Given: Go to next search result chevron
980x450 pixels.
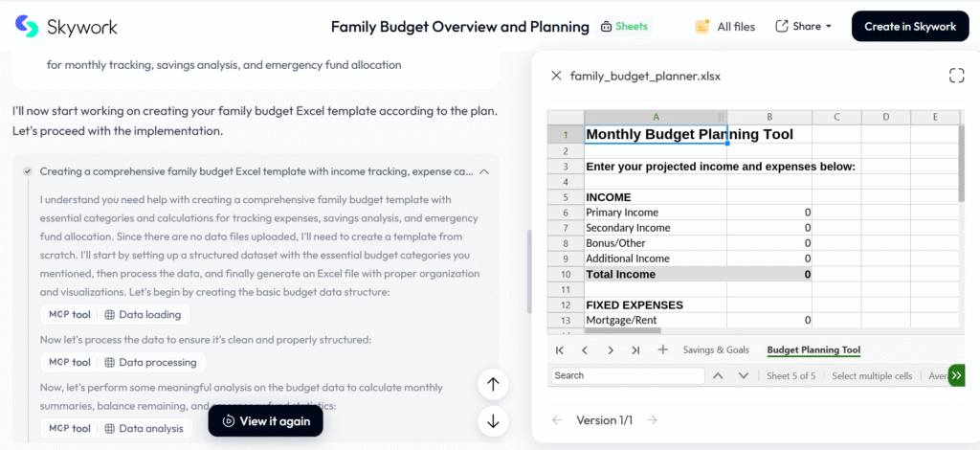Looking at the screenshot, I should click(743, 376).
